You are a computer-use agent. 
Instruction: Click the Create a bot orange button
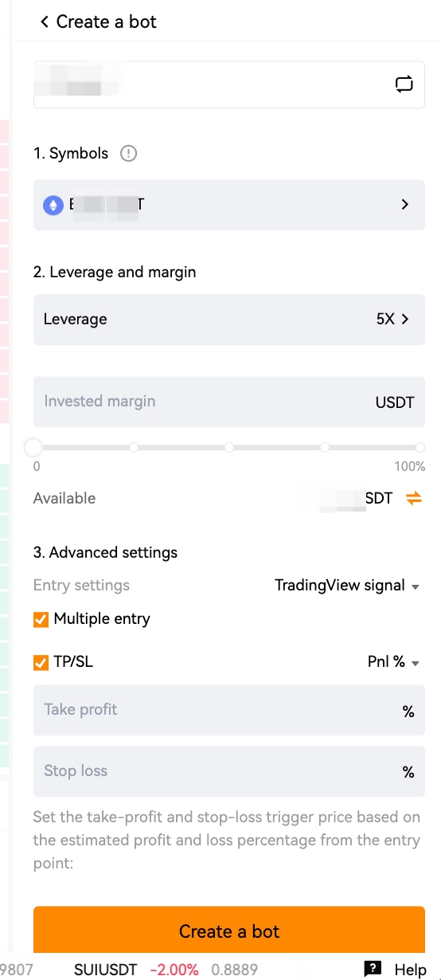point(229,931)
